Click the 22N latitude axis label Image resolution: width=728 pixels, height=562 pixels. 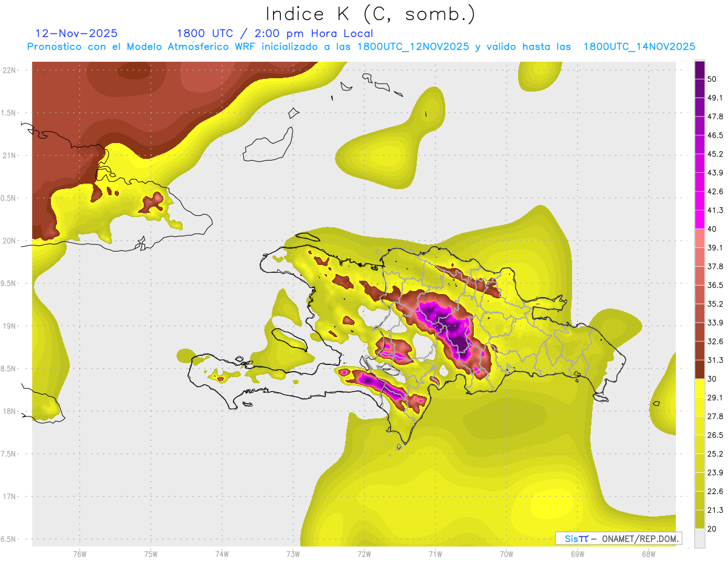click(9, 70)
